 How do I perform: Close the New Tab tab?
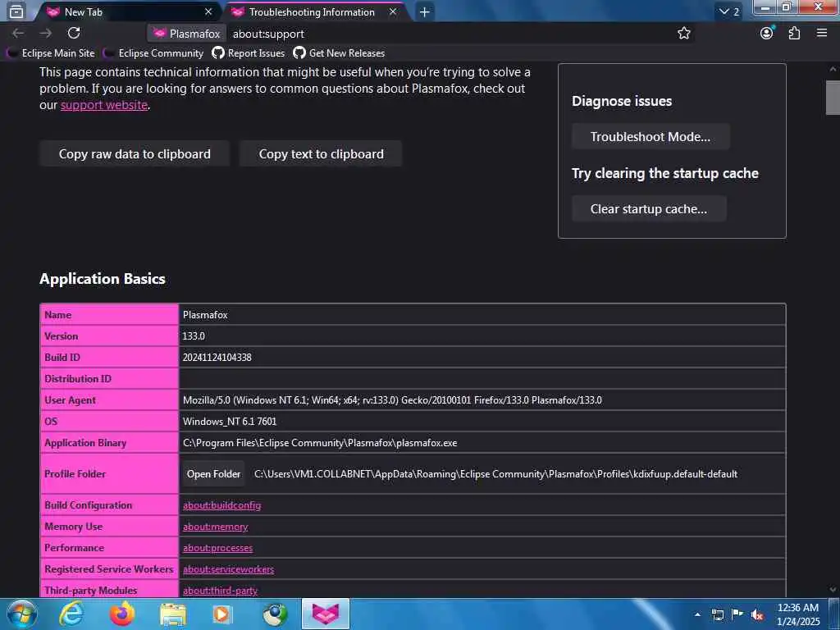pos(208,11)
